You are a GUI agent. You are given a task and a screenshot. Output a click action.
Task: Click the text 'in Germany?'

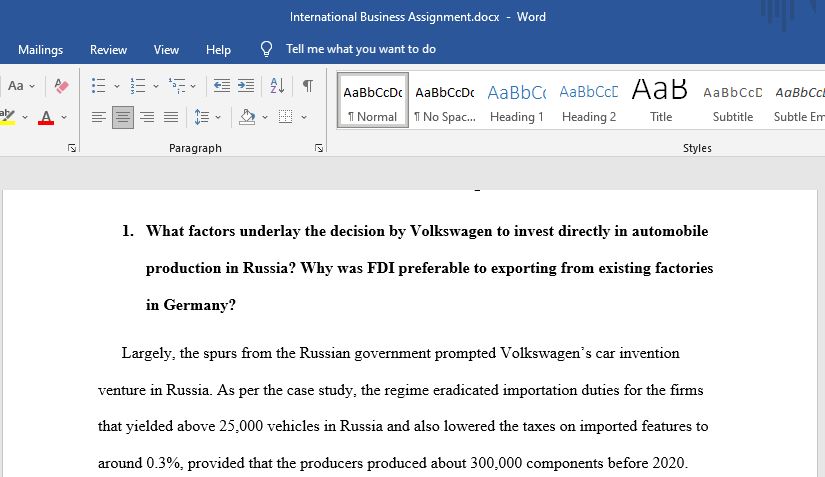pos(191,305)
